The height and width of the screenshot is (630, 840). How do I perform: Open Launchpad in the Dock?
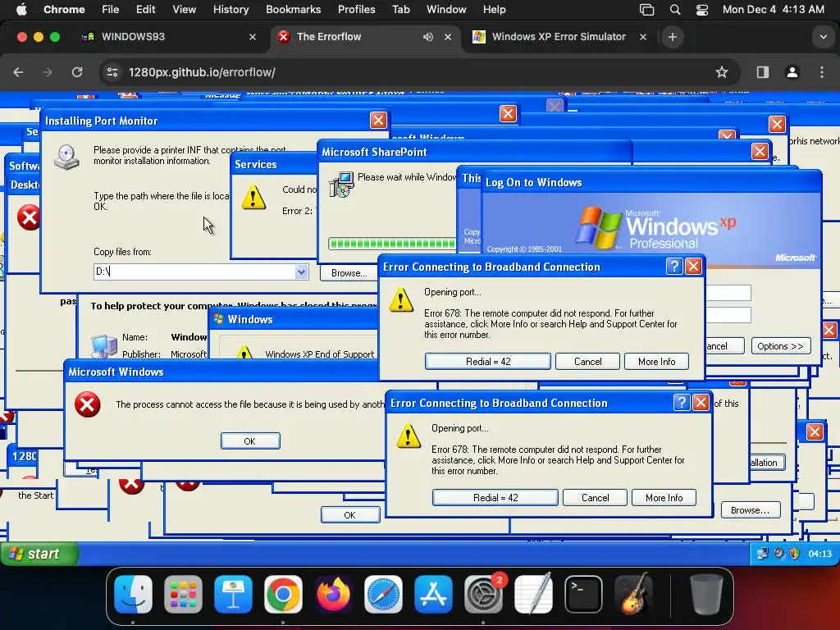tap(183, 594)
